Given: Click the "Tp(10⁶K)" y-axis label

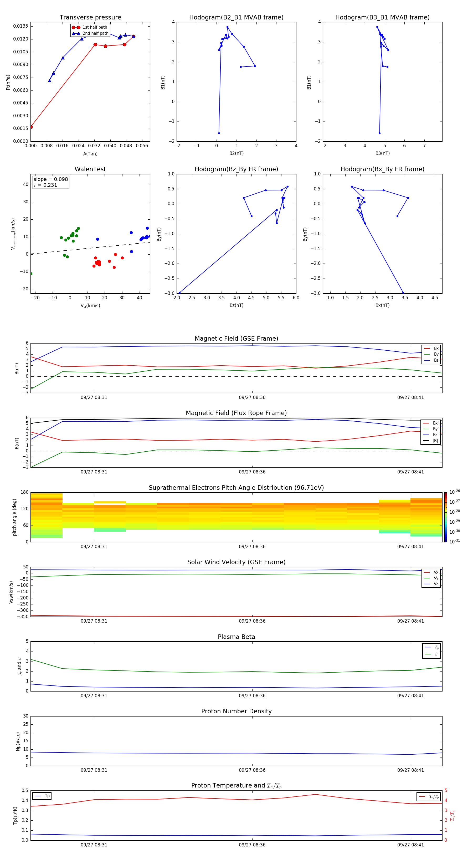Looking at the screenshot, I should 15,815.
